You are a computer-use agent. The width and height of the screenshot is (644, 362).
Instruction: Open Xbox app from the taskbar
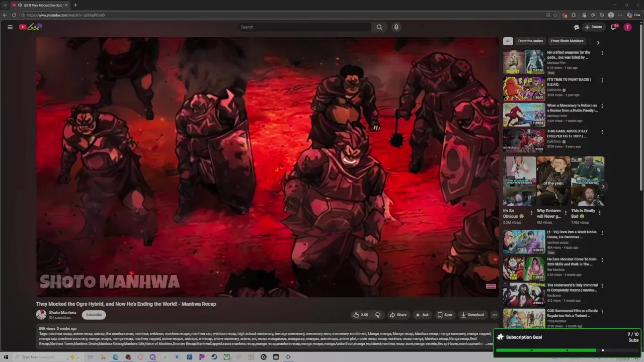click(x=227, y=357)
